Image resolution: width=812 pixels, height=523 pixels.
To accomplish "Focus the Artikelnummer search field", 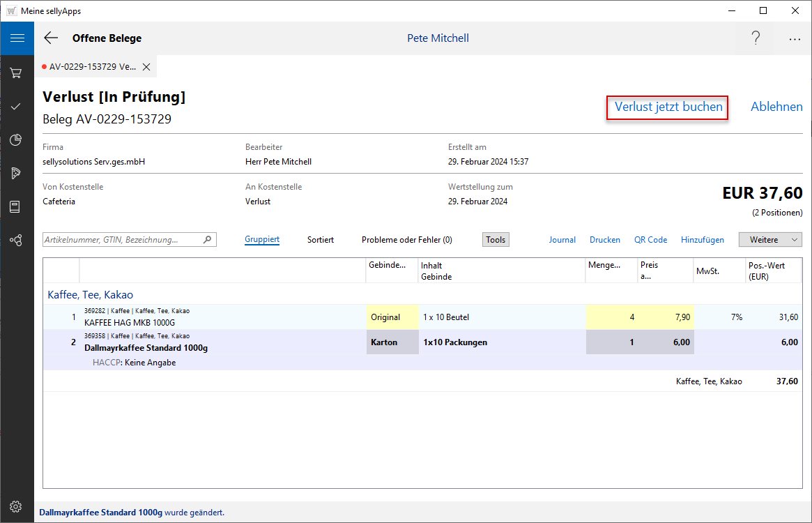I will click(123, 239).
